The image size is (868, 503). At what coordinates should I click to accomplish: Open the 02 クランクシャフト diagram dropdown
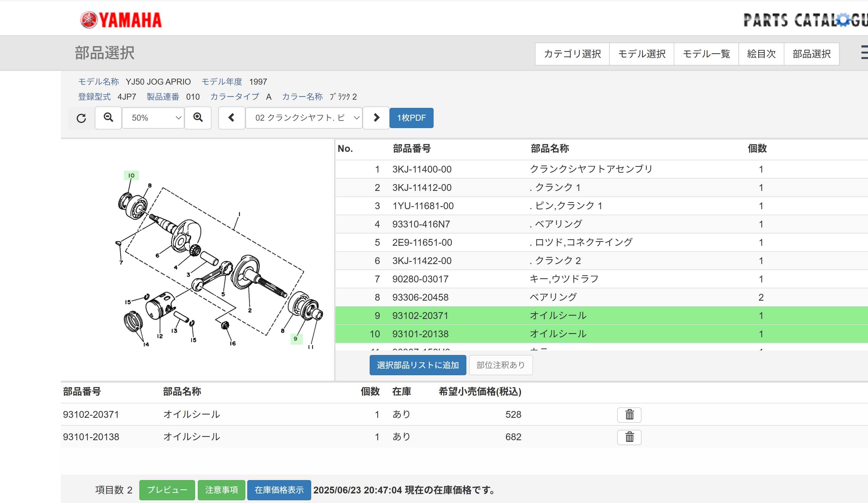pyautogui.click(x=304, y=118)
